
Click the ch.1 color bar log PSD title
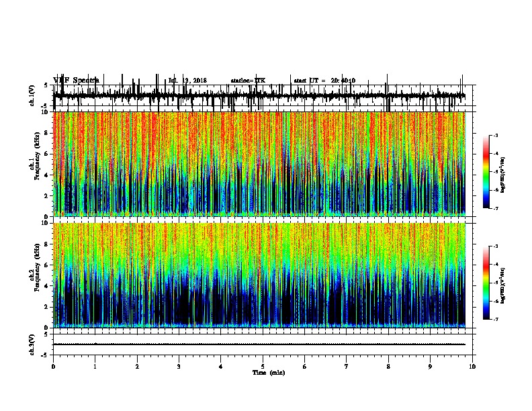click(x=503, y=175)
